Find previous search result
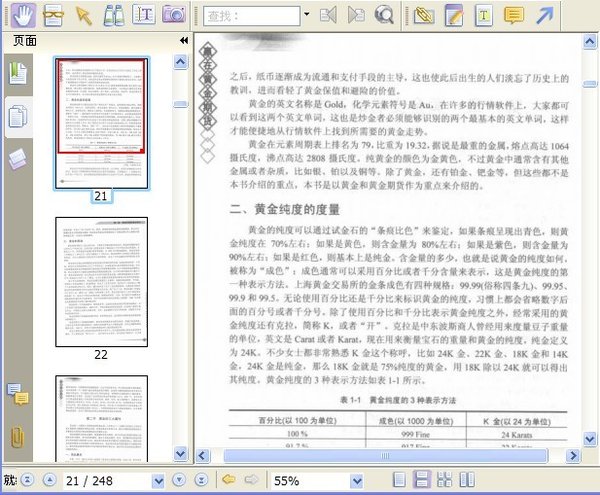The width and height of the screenshot is (600, 495). [x=328, y=15]
